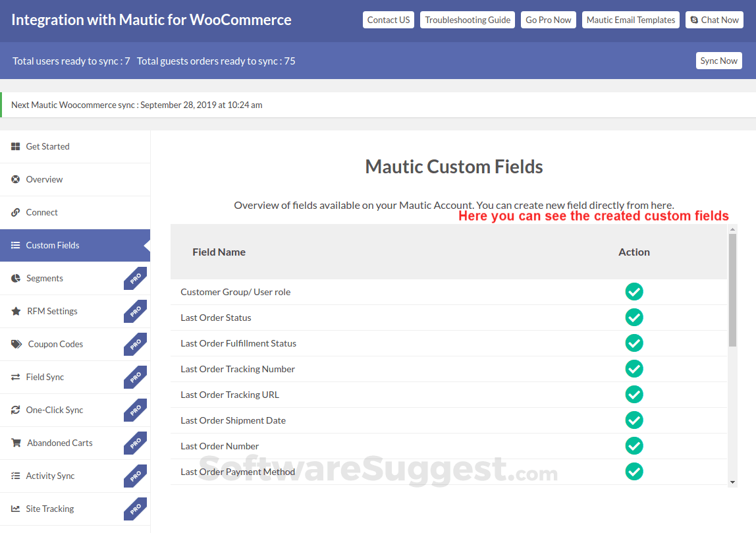
Task: Click the One-Click Sync refresh icon
Action: [x=15, y=410]
